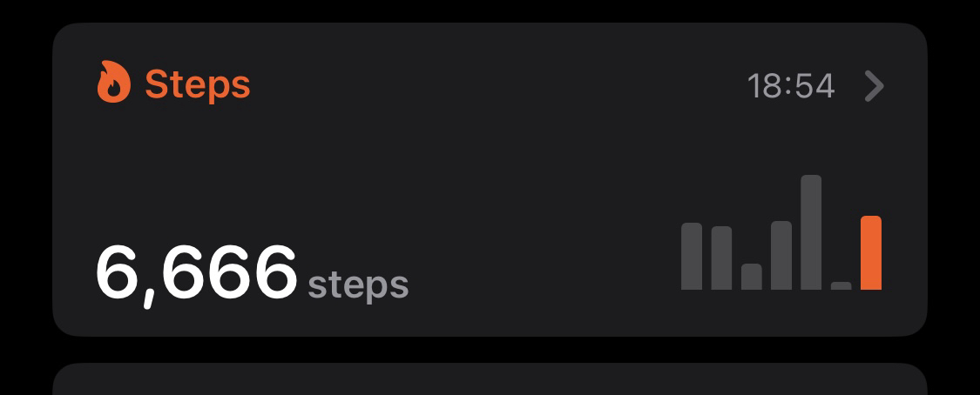Tap the orange flame icon
The width and height of the screenshot is (980, 395).
pos(114,82)
